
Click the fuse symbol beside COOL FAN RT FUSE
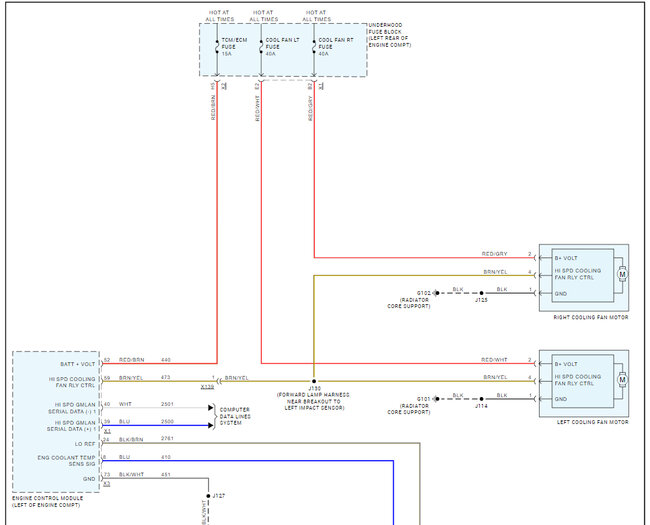coord(314,46)
